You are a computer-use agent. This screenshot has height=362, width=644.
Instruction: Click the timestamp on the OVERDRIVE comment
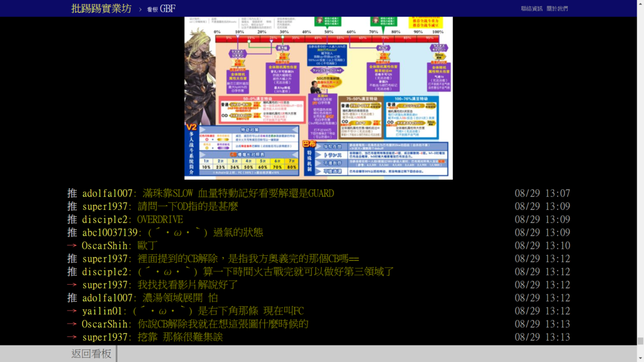[542, 219]
